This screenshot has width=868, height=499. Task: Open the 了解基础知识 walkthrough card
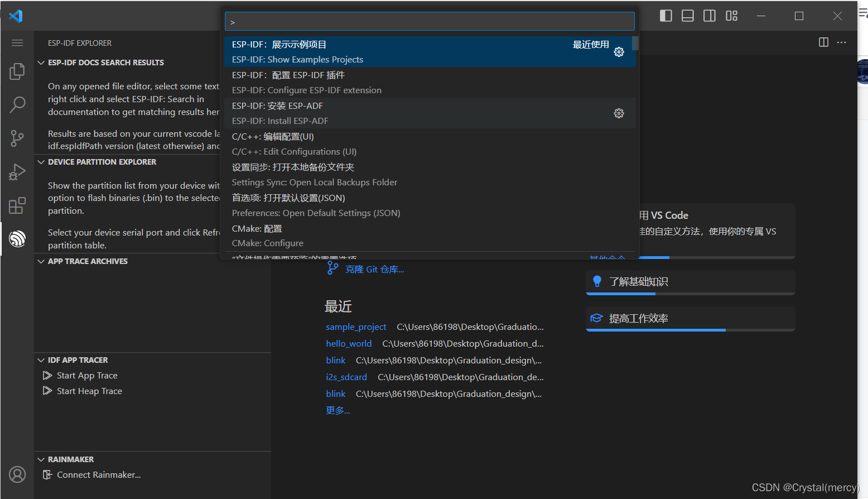pos(691,282)
